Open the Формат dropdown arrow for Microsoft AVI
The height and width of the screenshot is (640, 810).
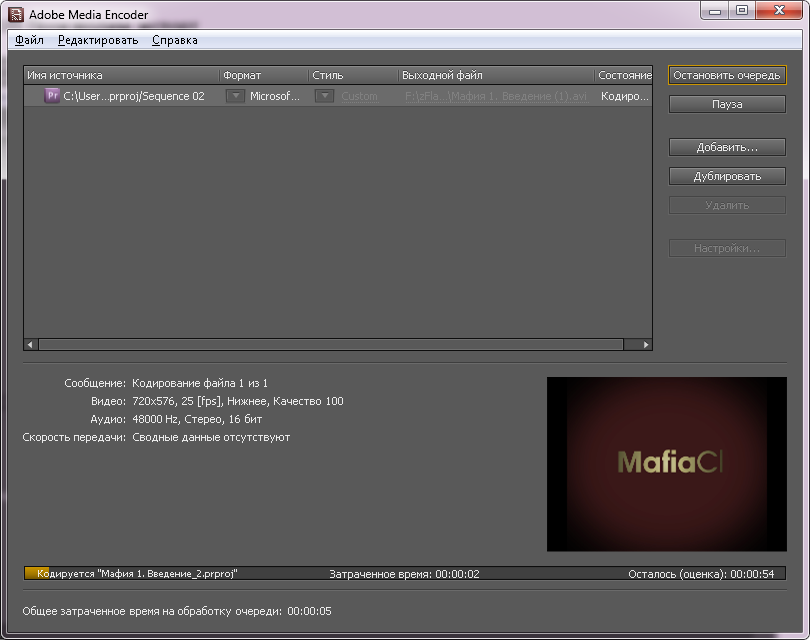[x=236, y=96]
